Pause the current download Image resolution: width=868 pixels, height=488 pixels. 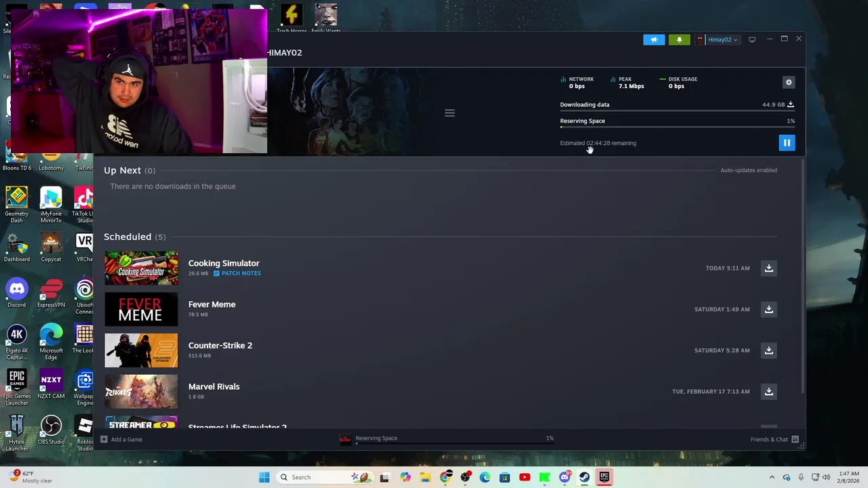(787, 142)
